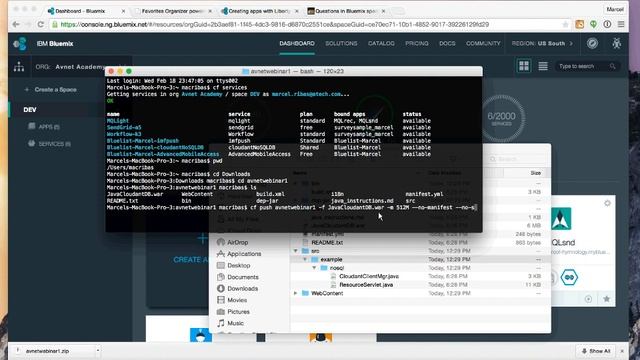
Task: Reload the Bluemix console page
Action: (40, 24)
